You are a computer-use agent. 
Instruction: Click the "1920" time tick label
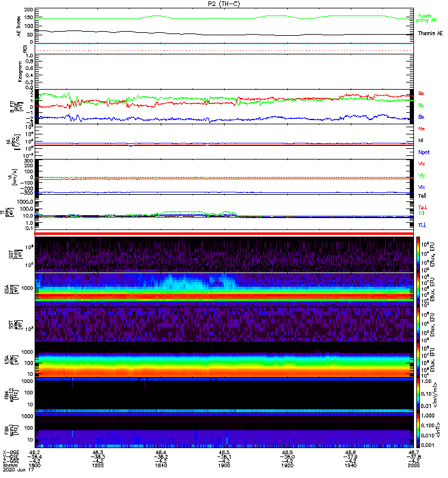coord(287,466)
